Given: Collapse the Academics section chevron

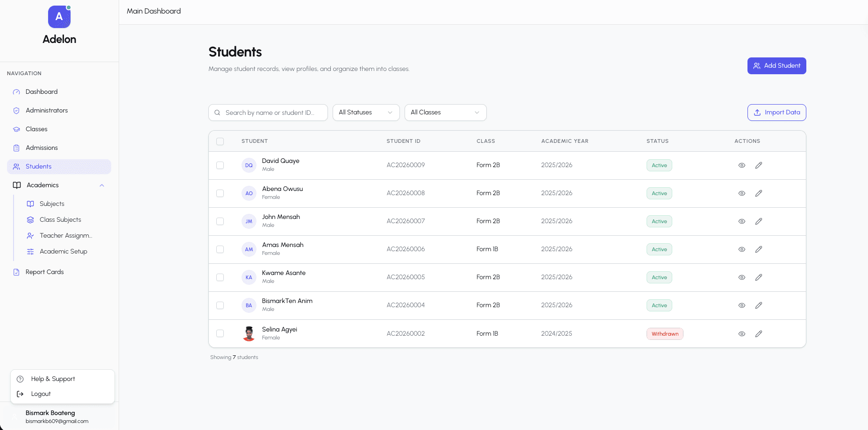Looking at the screenshot, I should tap(102, 185).
